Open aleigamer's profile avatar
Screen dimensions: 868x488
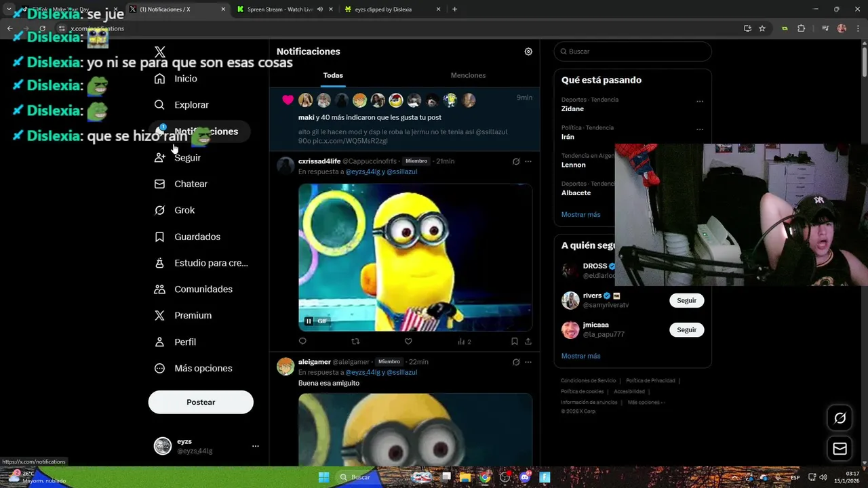285,366
